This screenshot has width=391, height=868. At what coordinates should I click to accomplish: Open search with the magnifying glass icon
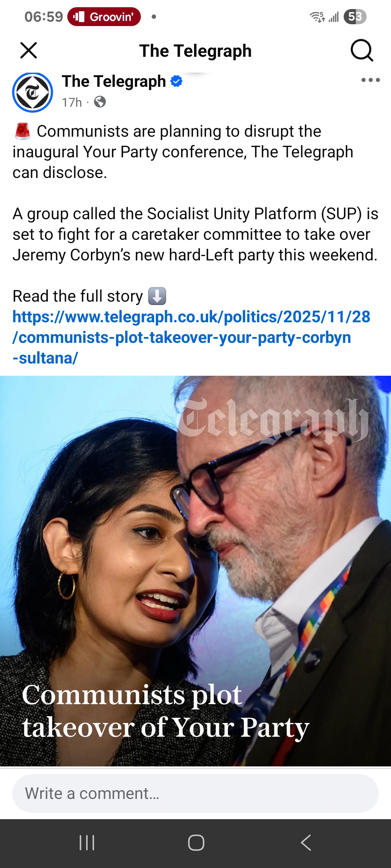point(362,50)
